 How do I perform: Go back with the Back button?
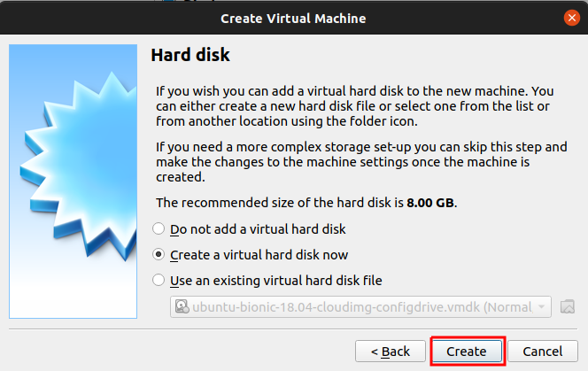(390, 351)
